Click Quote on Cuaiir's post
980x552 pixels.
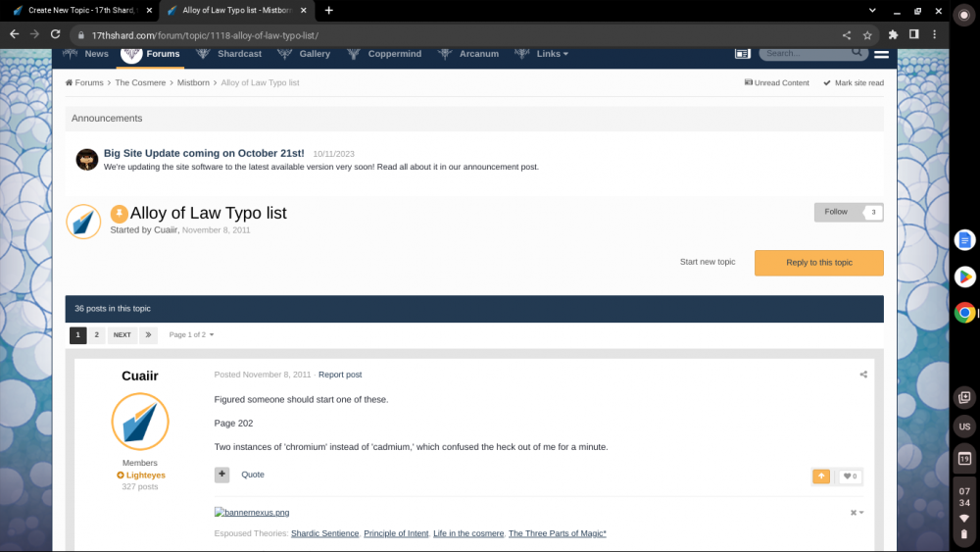coord(253,475)
